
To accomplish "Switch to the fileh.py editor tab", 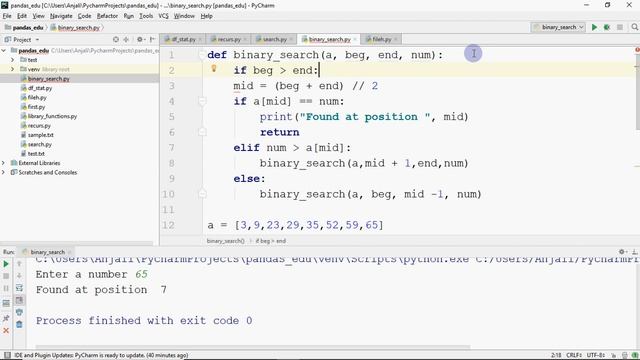I will 381,39.
